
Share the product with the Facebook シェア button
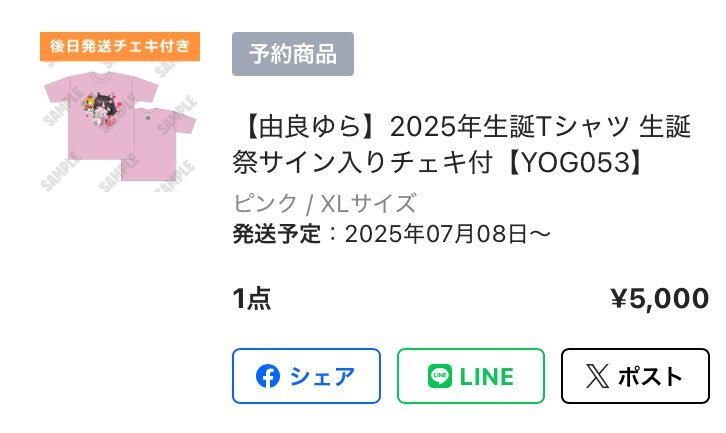pos(307,376)
